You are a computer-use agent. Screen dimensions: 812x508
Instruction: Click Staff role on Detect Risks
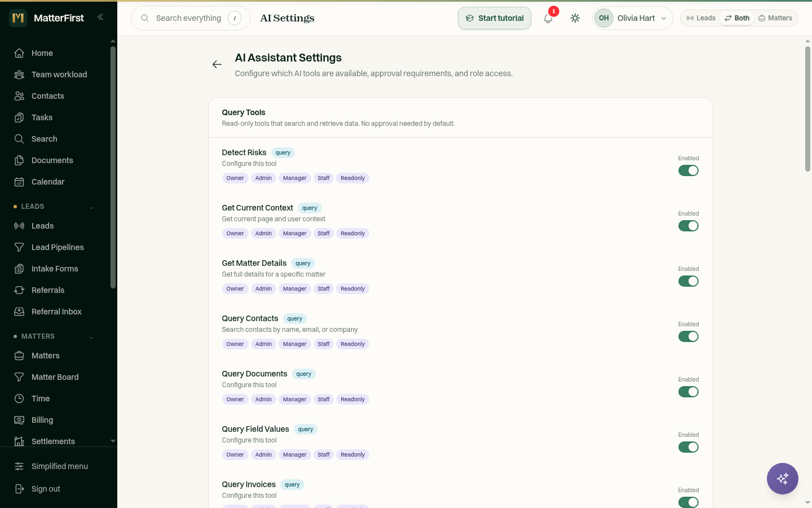[324, 178]
